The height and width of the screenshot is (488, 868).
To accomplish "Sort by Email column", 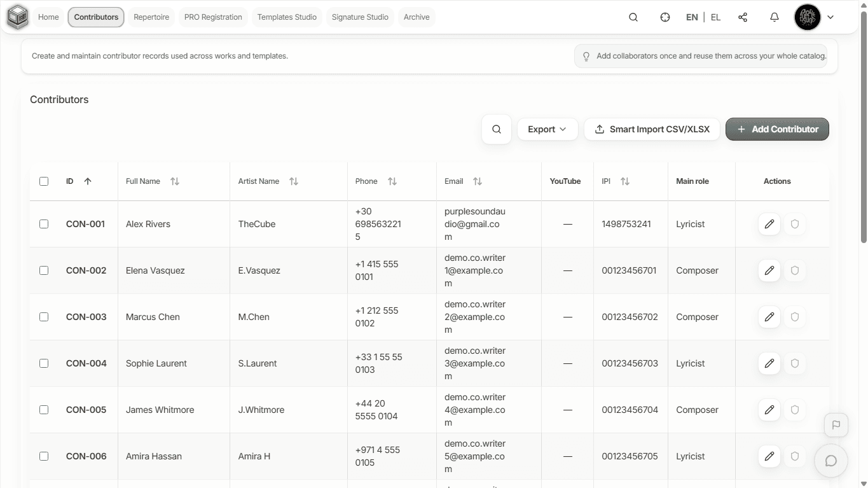I will coord(478,181).
